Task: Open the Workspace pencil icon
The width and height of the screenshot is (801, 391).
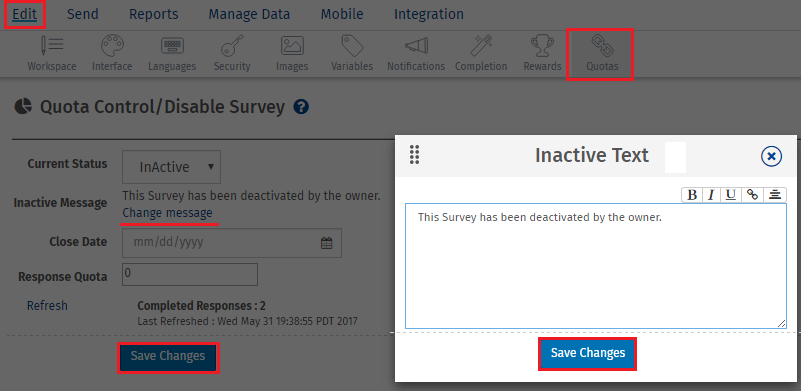Action: coord(52,46)
